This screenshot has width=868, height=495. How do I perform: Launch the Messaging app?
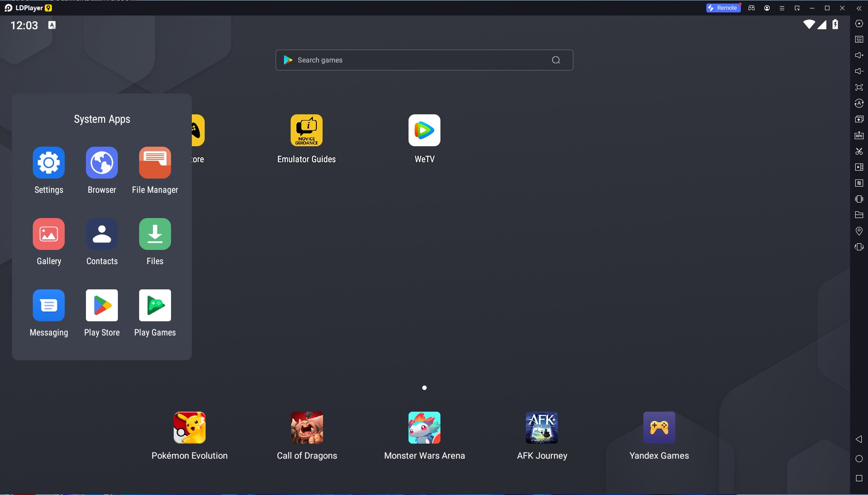[x=49, y=305]
